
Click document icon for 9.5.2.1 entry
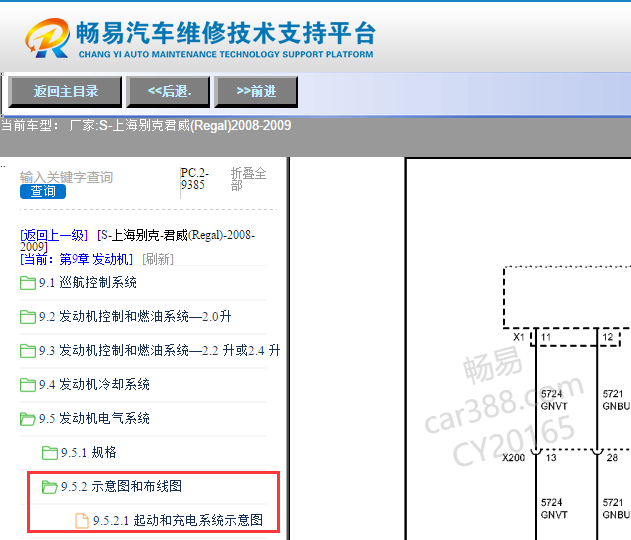pos(82,521)
